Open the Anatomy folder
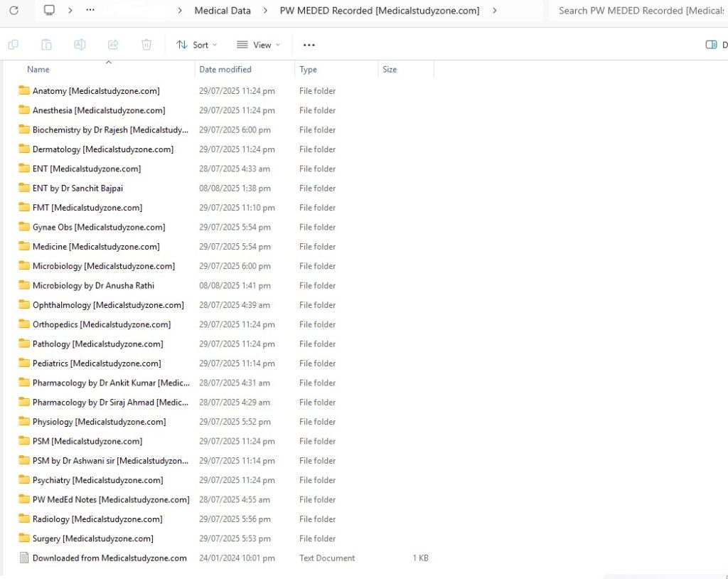728x579 pixels. pos(96,90)
